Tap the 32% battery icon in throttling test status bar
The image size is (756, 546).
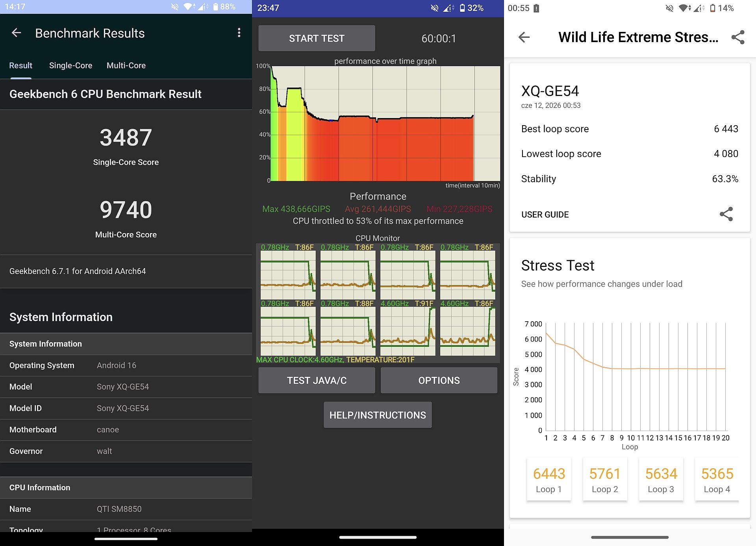[462, 8]
